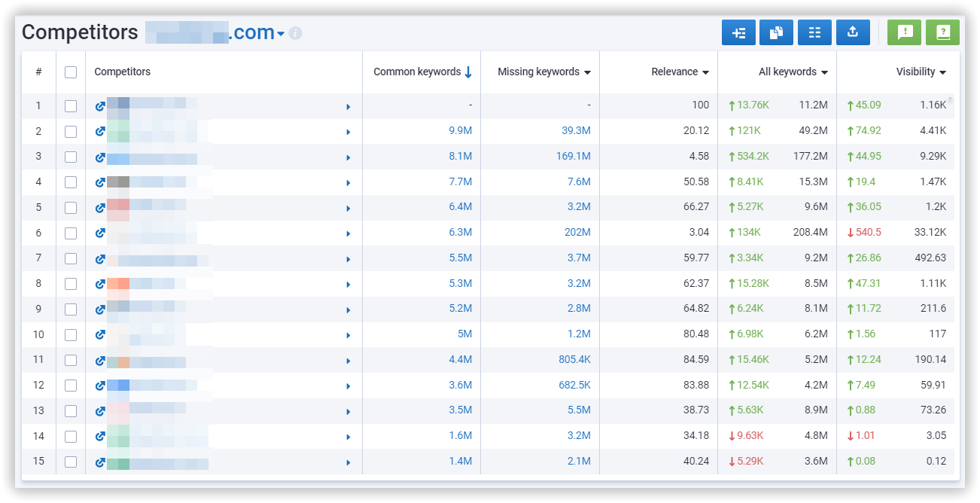Viewport: 980px width, 503px height.
Task: Open the list view columns icon
Action: pyautogui.click(x=814, y=32)
